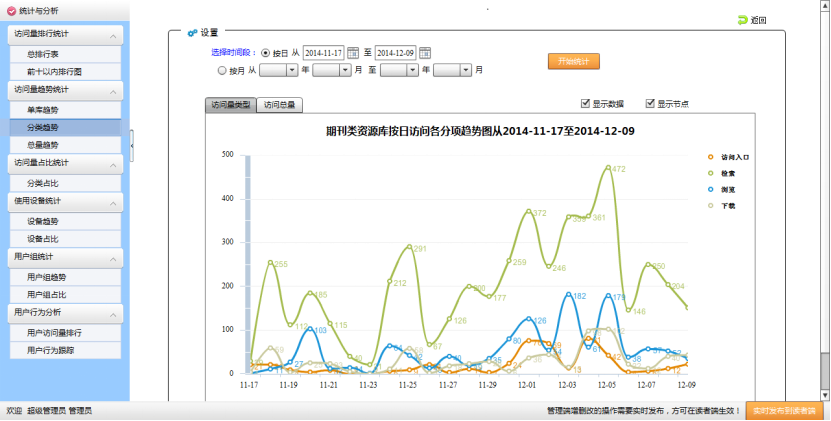Image resolution: width=831 pixels, height=421 pixels.
Task: Click the 实时发布到读者端 button
Action: (x=783, y=411)
